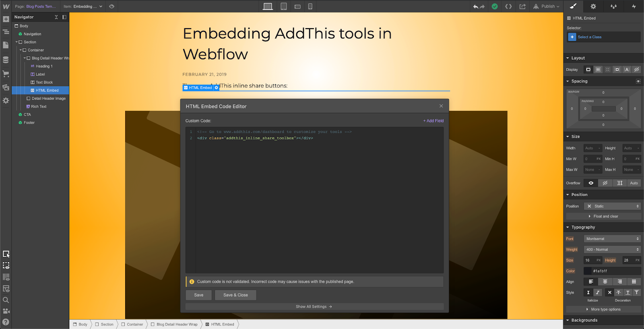
Task: Click the Webflow logo menu
Action: pyautogui.click(x=6, y=6)
